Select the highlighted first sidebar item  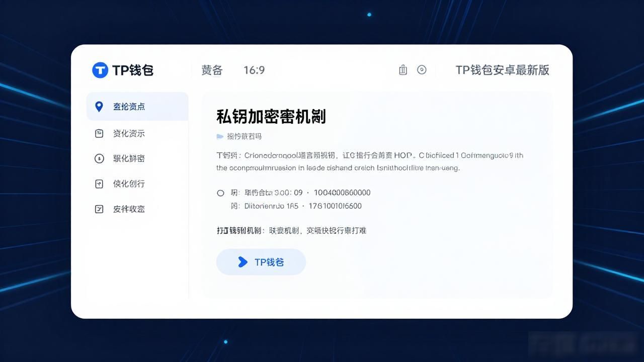pos(137,107)
